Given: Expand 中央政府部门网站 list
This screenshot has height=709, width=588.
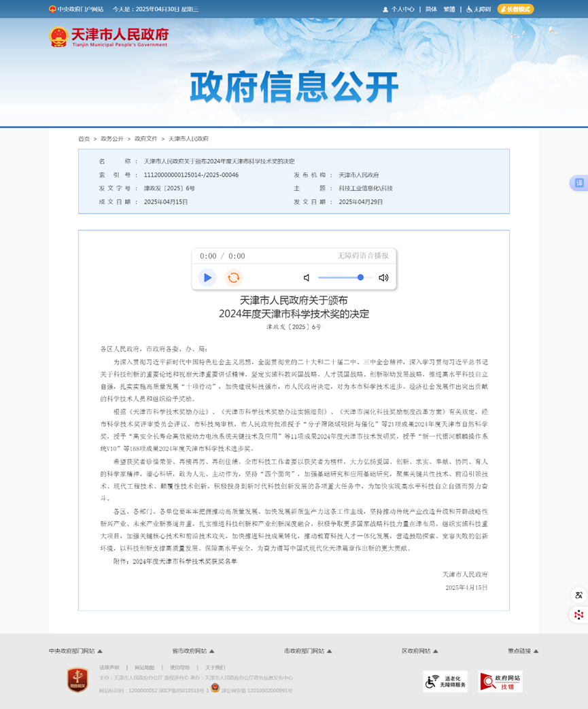Looking at the screenshot, I should pos(75,651).
